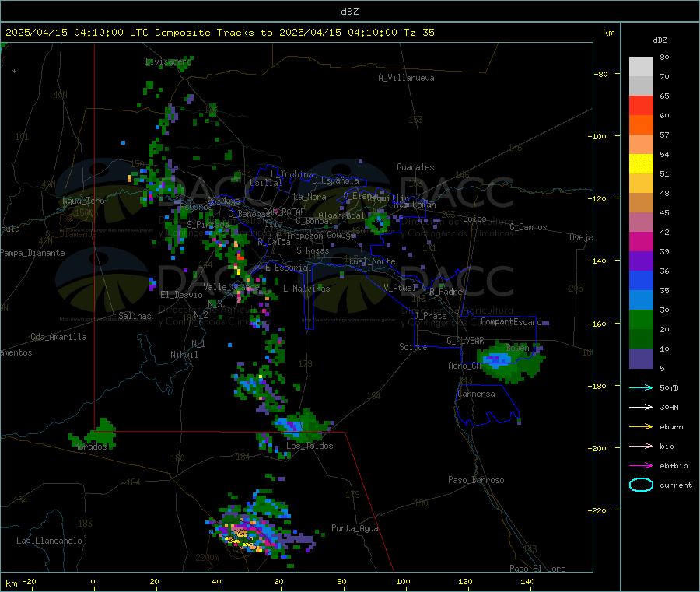Screen dimensions: 700x592
Task: Pick the bright yellow 54-51 dBZ swatch
Action: click(x=641, y=164)
